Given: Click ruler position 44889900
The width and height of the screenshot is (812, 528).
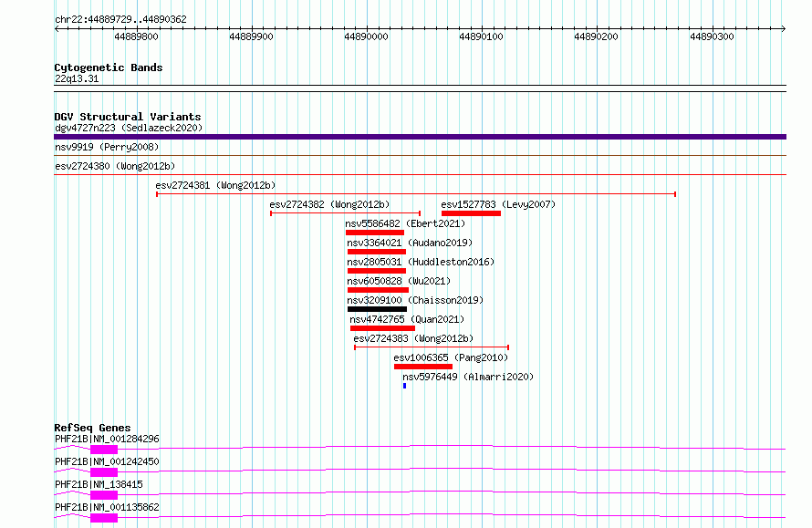Looking at the screenshot, I should coord(251,36).
